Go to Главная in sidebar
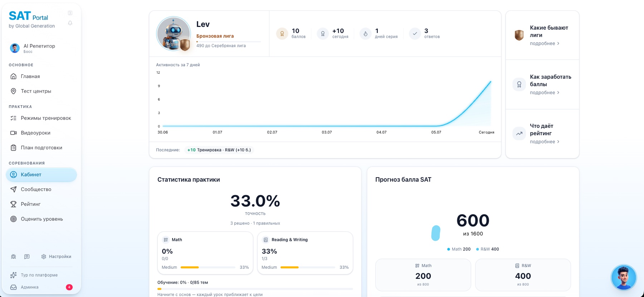Screen dimensions: 644x297 [42, 76]
